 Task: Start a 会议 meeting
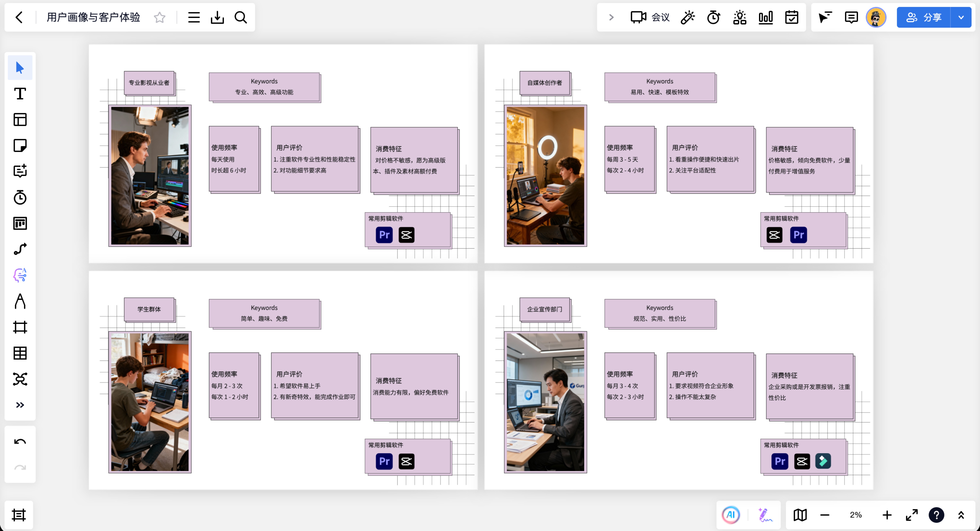(649, 17)
